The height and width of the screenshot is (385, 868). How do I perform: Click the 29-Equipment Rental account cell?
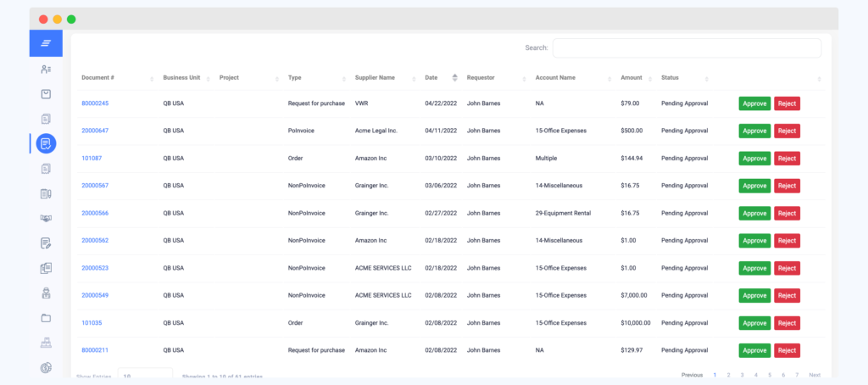coord(564,213)
